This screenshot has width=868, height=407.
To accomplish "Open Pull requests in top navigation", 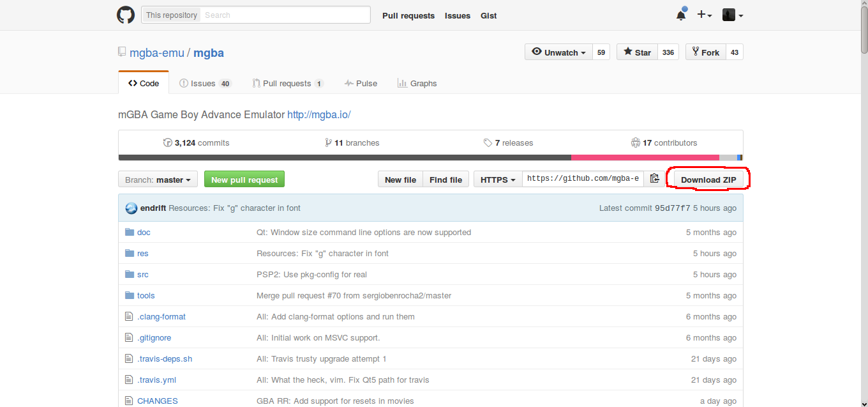I will point(408,15).
